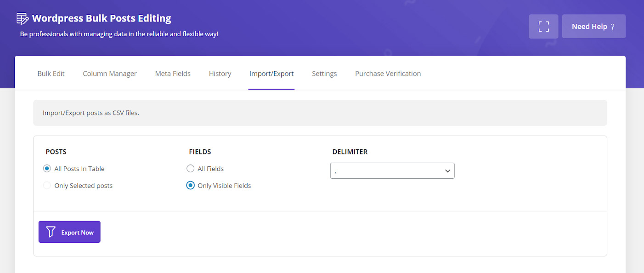Click the WordPress Bulk Posts Editing logo icon
Image resolution: width=644 pixels, height=273 pixels.
pos(23,18)
